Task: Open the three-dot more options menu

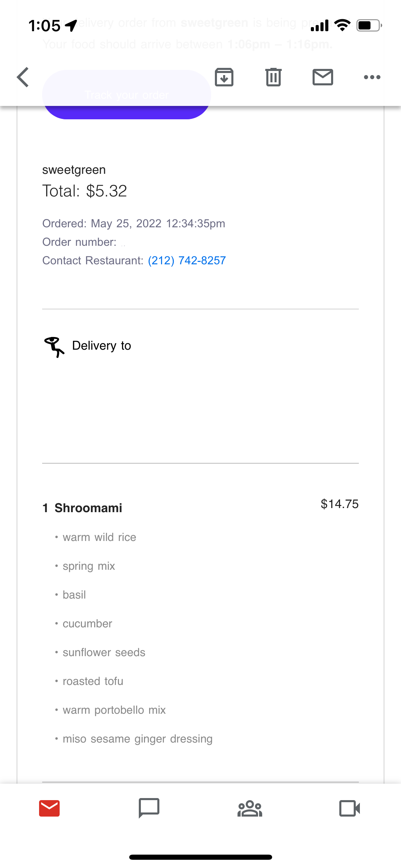Action: tap(372, 77)
